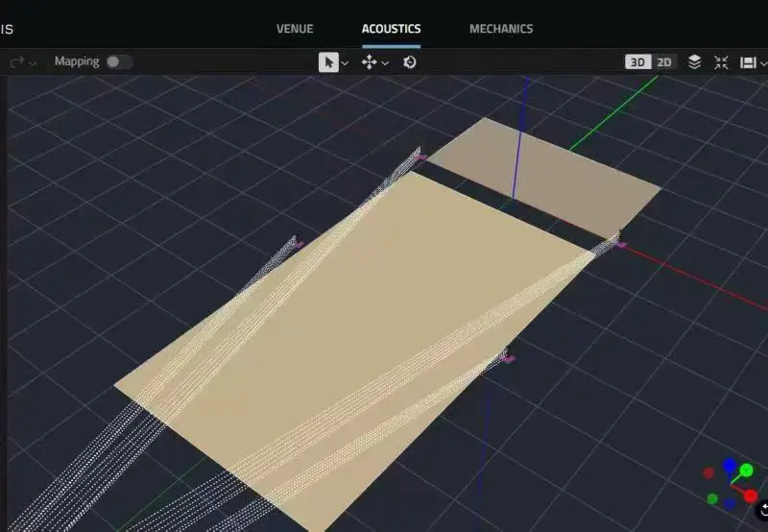Click the bright green Y axis gizmo ball

pyautogui.click(x=746, y=471)
